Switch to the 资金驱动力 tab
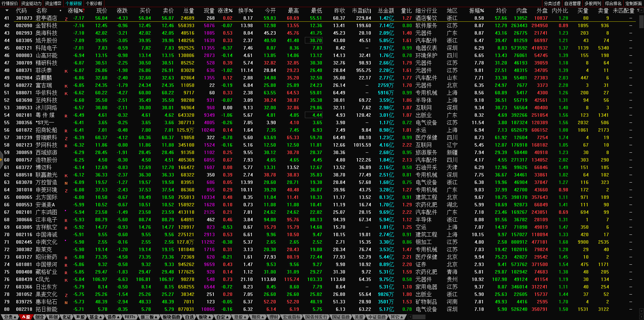The width and height of the screenshot is (644, 320). [x=31, y=3]
